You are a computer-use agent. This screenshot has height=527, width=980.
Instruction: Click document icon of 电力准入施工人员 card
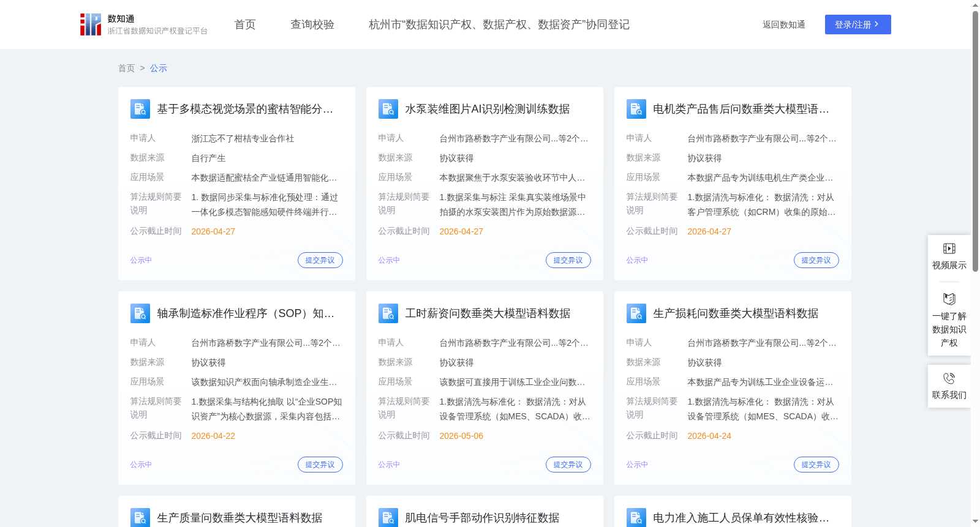tap(636, 518)
